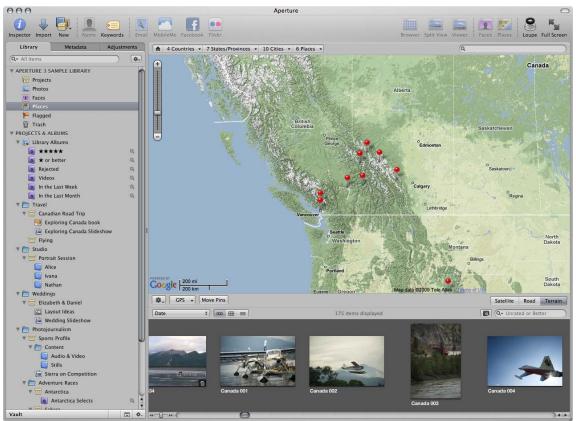The width and height of the screenshot is (576, 421).
Task: Click the map search field
Action: pyautogui.click(x=512, y=48)
